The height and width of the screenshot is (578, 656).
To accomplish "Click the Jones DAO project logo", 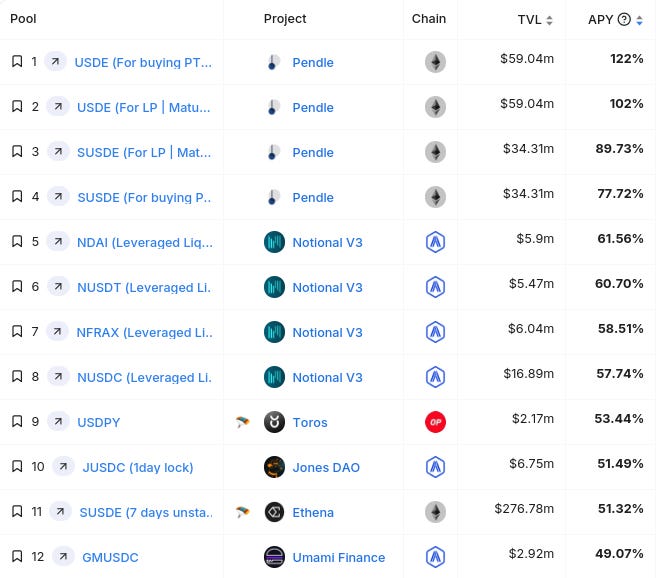I will coord(274,467).
